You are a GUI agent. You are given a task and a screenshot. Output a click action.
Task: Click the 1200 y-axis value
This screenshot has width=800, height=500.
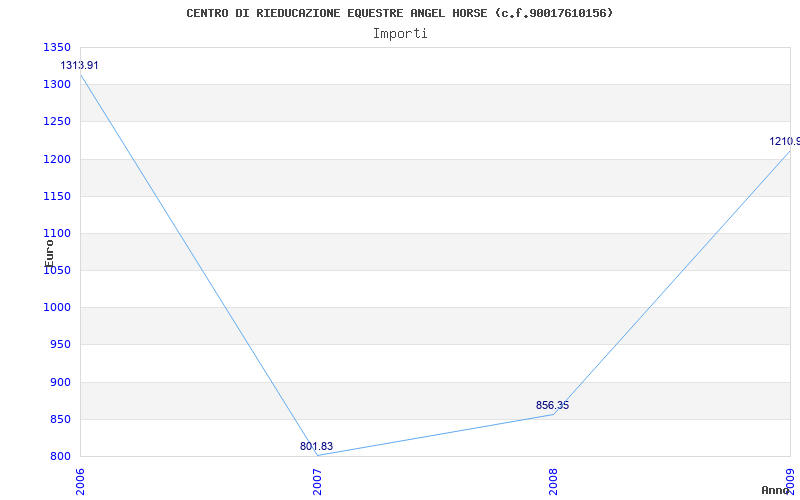(x=57, y=159)
